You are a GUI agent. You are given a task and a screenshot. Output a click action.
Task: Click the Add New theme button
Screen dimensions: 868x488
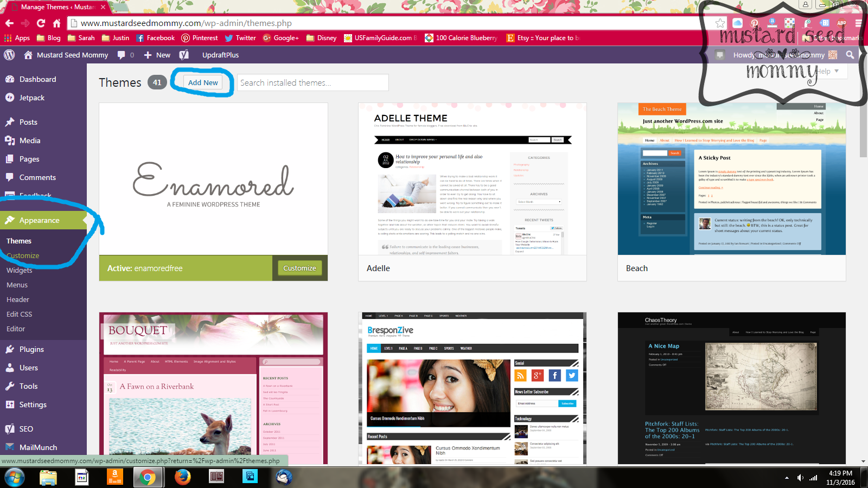point(203,82)
